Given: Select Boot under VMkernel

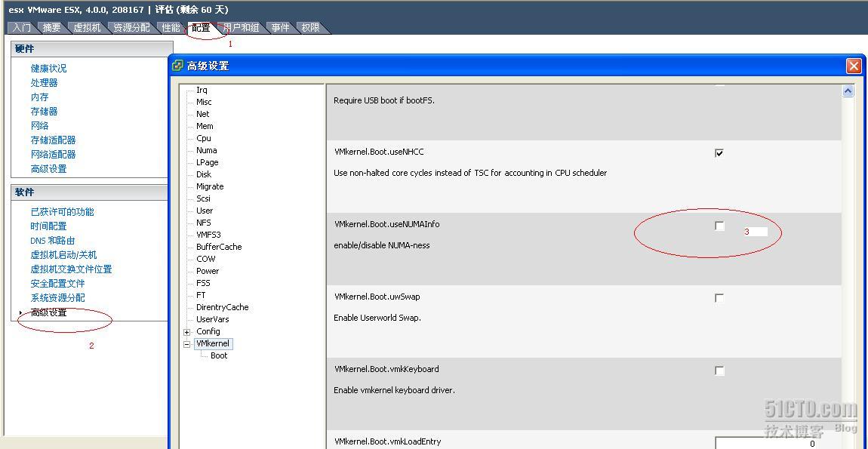Looking at the screenshot, I should [x=219, y=355].
